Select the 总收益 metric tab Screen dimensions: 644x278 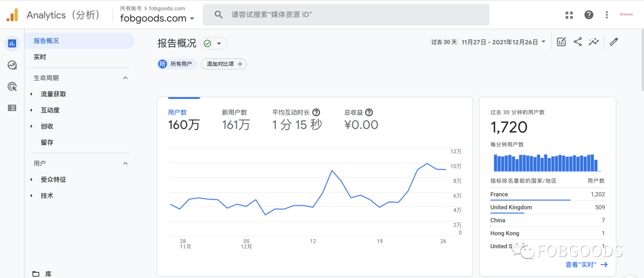point(361,119)
